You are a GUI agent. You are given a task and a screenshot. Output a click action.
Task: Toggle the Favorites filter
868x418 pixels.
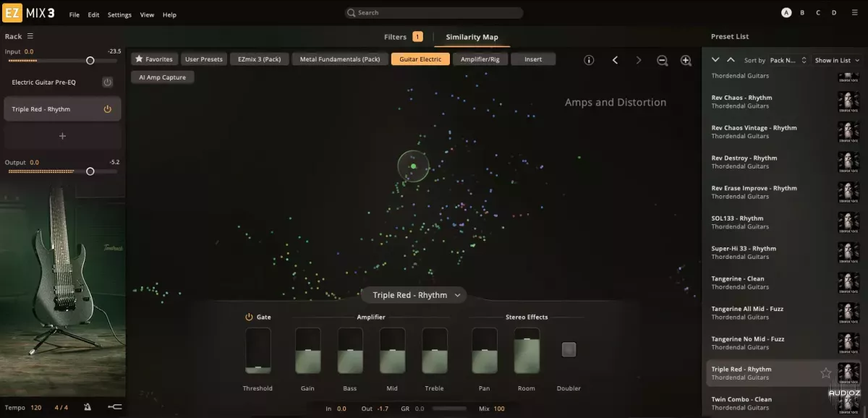coord(154,59)
